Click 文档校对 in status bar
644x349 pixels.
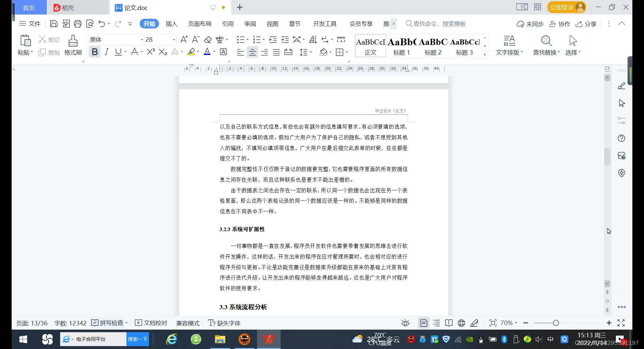(151, 323)
